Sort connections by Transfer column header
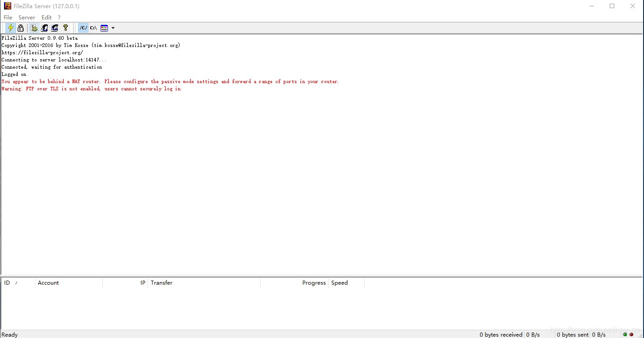644x338 pixels. click(x=204, y=283)
